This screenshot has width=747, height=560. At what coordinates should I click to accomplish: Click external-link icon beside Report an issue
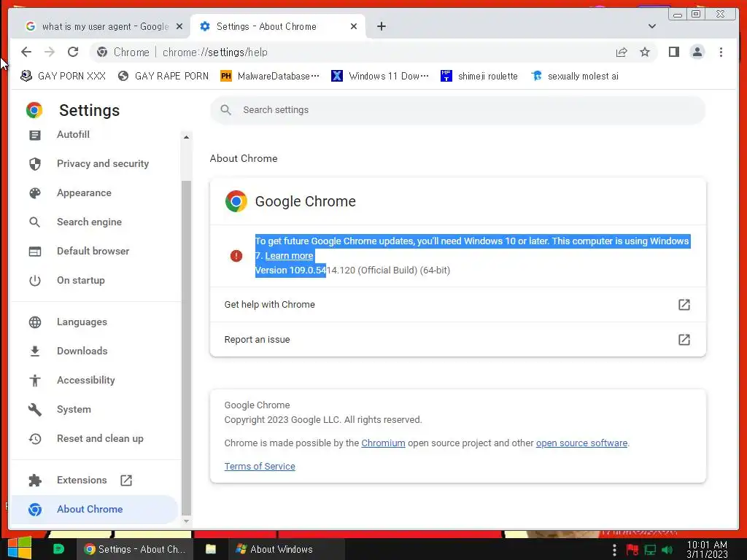(684, 340)
